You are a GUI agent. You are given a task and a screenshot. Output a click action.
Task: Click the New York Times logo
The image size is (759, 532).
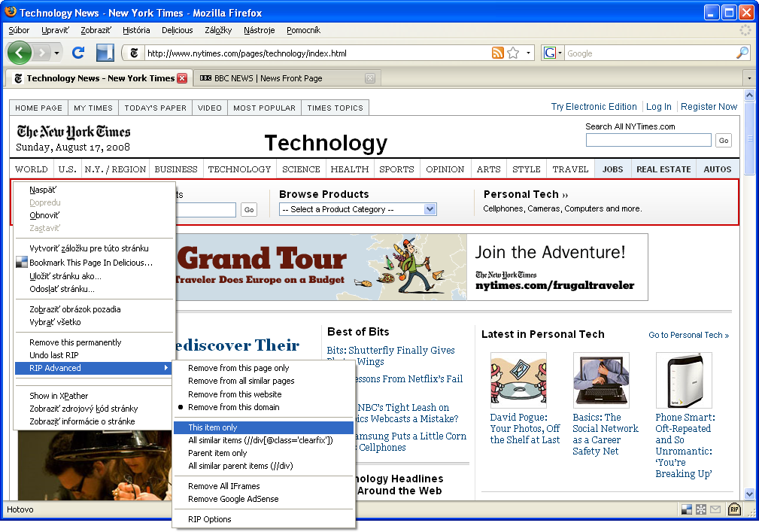coord(74,132)
